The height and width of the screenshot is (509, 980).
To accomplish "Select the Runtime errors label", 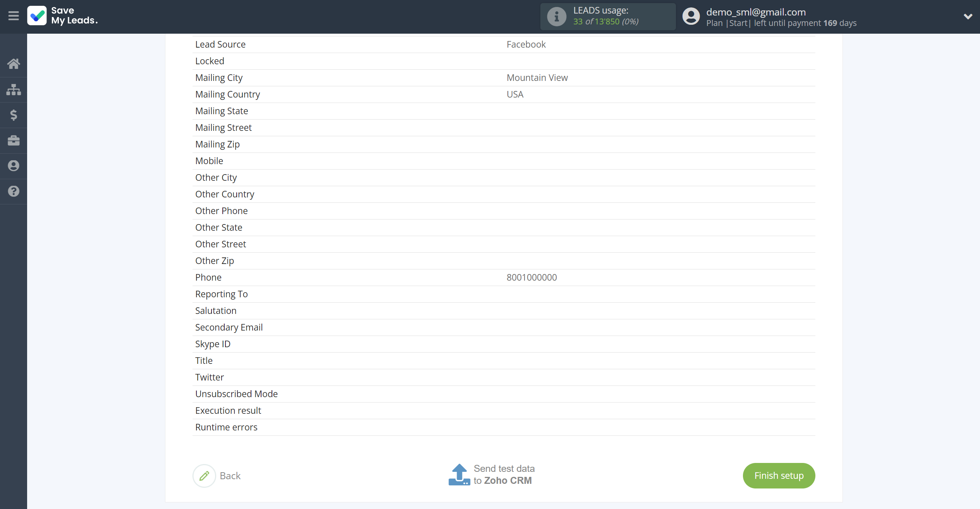I will (226, 427).
